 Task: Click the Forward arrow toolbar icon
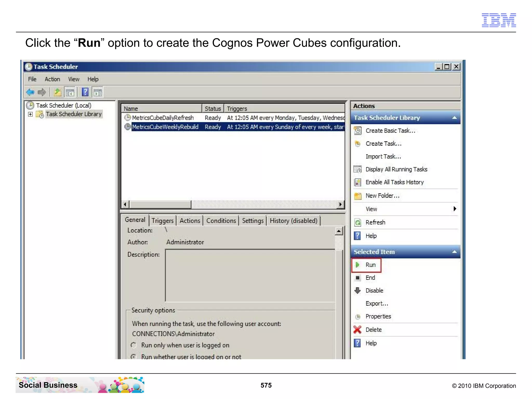(42, 92)
